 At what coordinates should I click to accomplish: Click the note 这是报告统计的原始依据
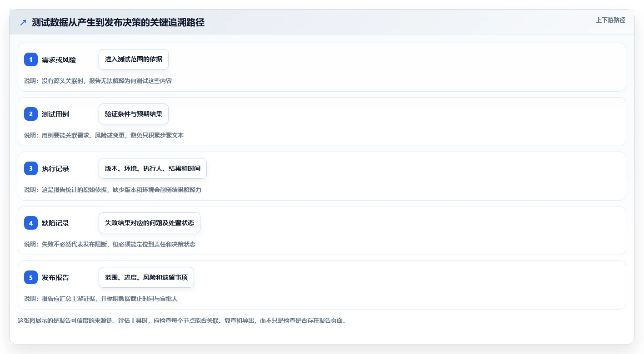(113, 190)
